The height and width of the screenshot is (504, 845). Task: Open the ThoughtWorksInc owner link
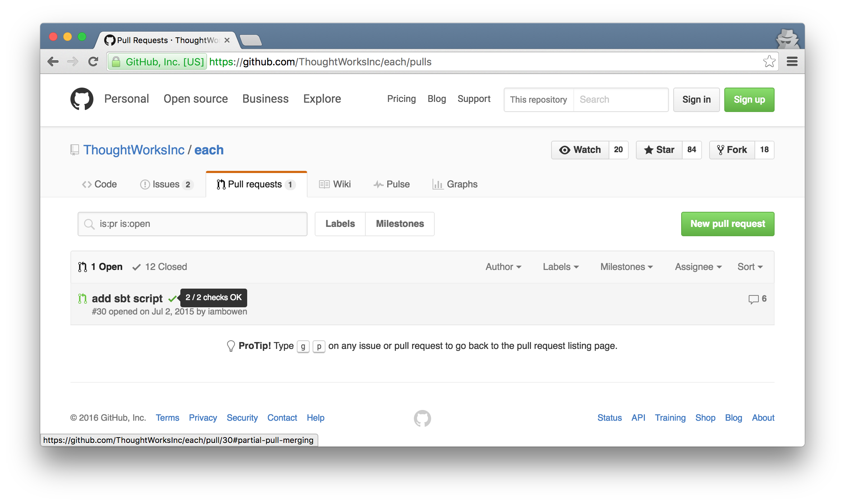(134, 150)
